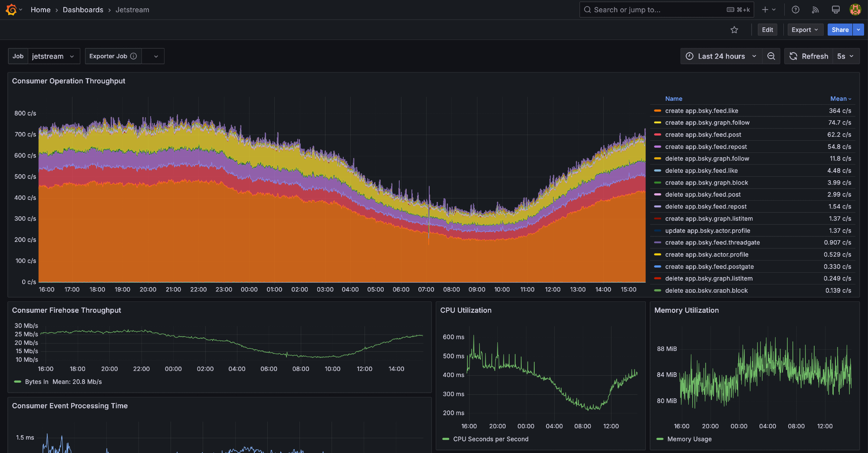Viewport: 868px width, 453px height.
Task: Open the news feed RSS icon
Action: pyautogui.click(x=815, y=10)
